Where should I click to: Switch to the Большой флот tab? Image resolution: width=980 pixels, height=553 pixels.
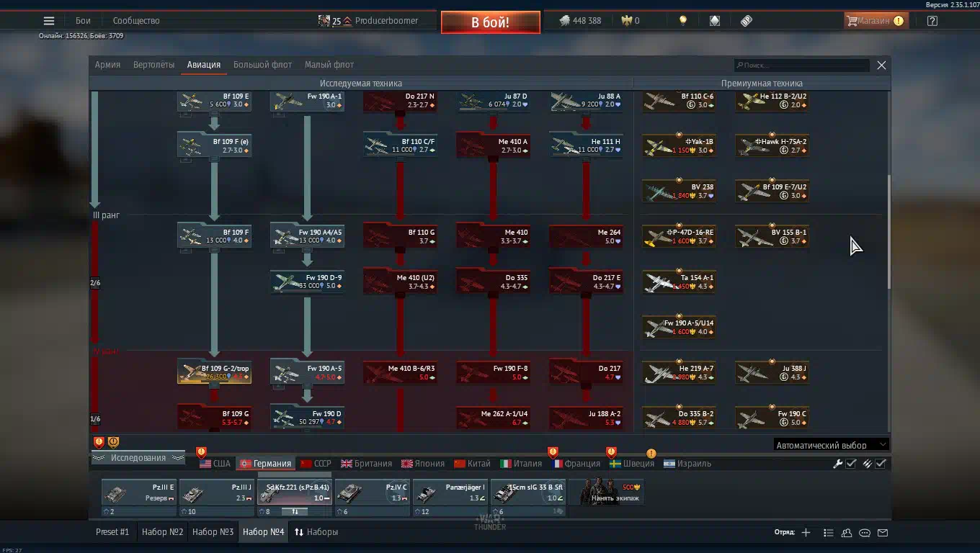[x=262, y=65]
